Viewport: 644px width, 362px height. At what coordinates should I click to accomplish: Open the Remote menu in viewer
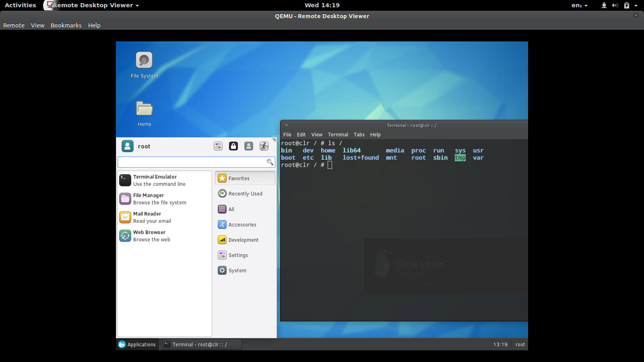pyautogui.click(x=14, y=25)
